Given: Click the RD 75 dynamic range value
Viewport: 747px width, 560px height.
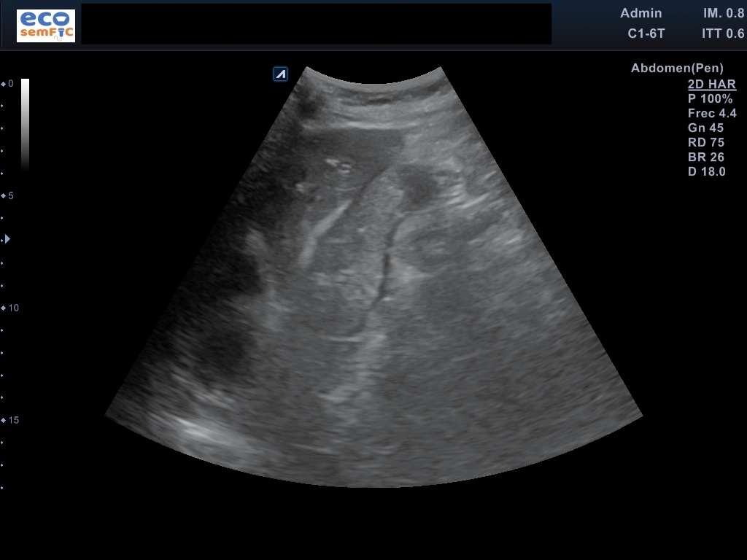Looking at the screenshot, I should tap(705, 143).
